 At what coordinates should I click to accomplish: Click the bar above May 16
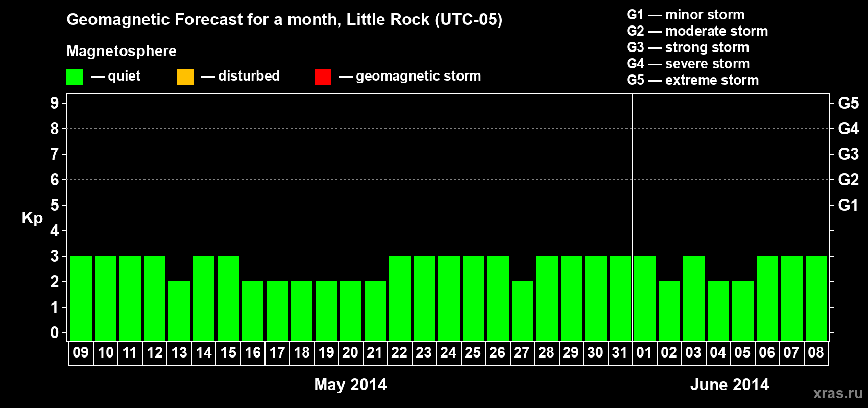tap(253, 311)
